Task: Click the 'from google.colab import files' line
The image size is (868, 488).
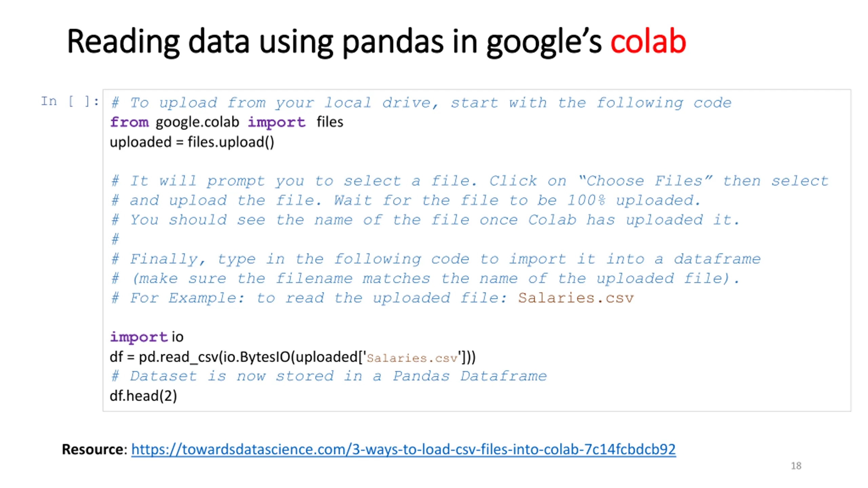Action: point(226,122)
